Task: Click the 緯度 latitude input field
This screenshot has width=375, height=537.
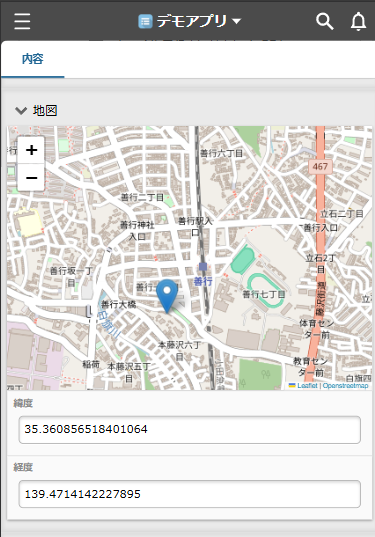Action: (x=189, y=429)
